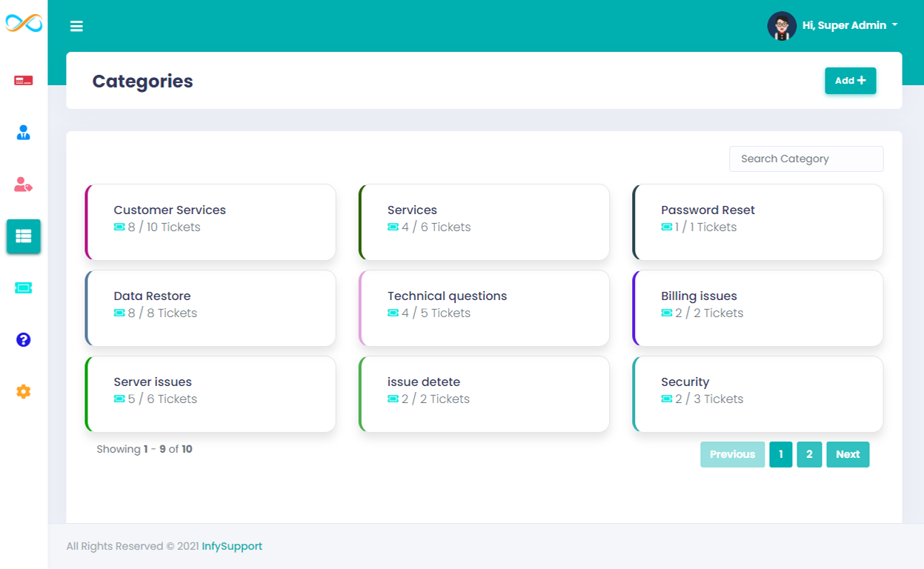Open customers via the pink person-tag icon
The width and height of the screenshot is (924, 569).
(x=23, y=184)
